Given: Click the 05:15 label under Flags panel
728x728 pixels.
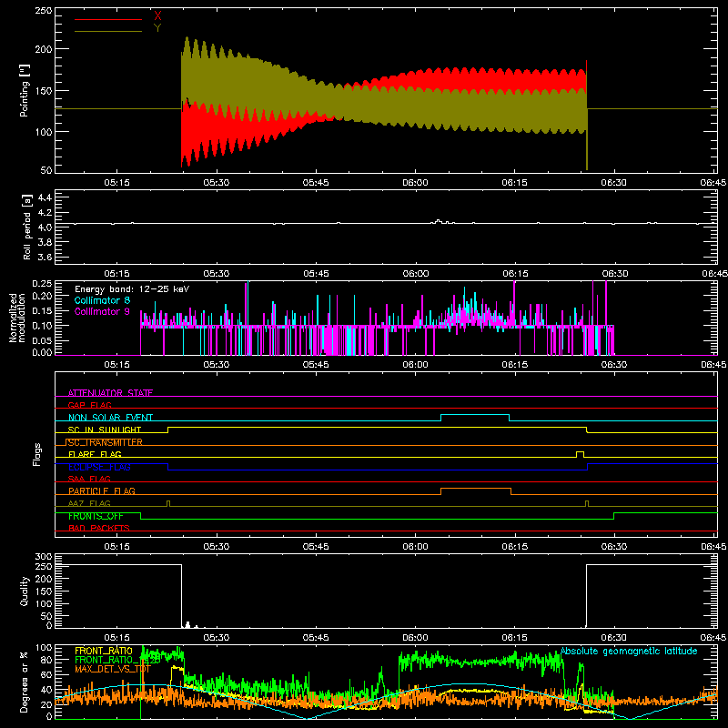Looking at the screenshot, I should pos(116,547).
